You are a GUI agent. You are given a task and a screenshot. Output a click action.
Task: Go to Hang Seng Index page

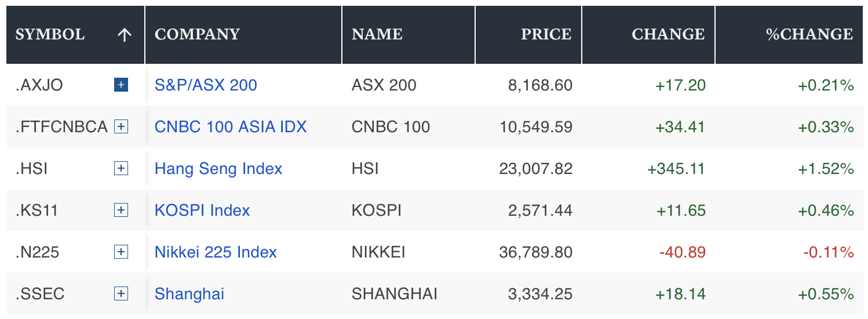(218, 169)
